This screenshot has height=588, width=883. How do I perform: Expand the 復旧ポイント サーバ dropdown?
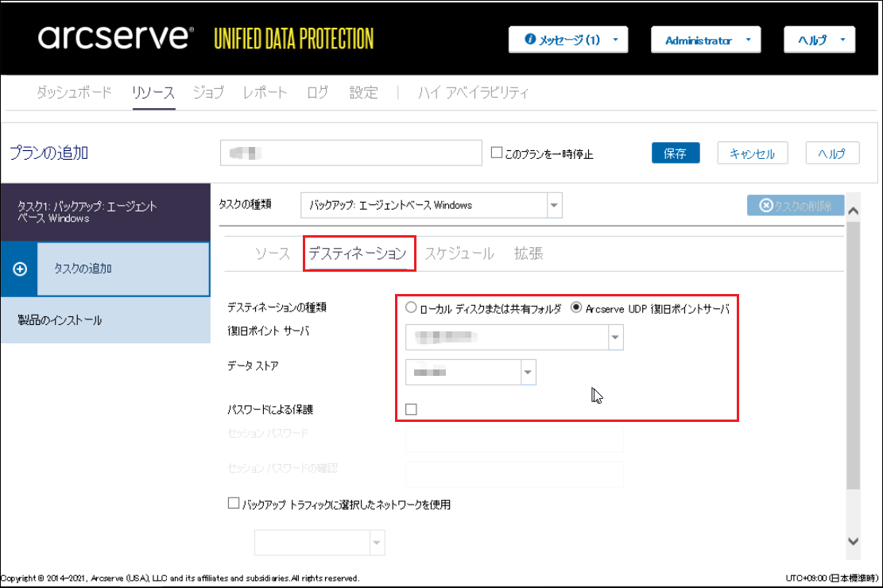point(615,338)
